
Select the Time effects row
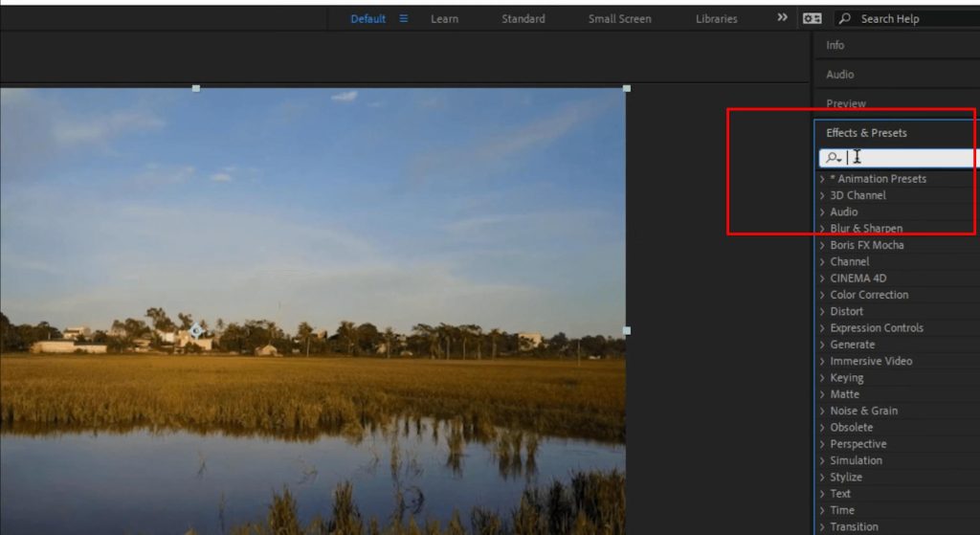coord(899,510)
